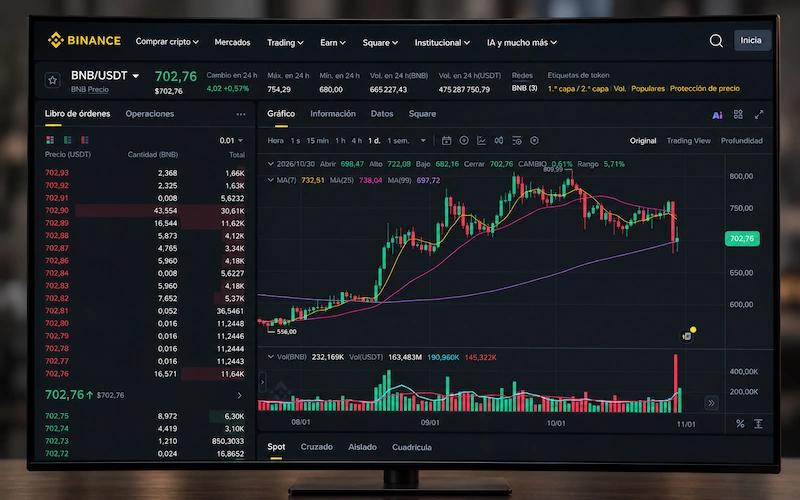Select the 1 s time interval
Viewport: 800px width, 500px height.
pyautogui.click(x=295, y=141)
